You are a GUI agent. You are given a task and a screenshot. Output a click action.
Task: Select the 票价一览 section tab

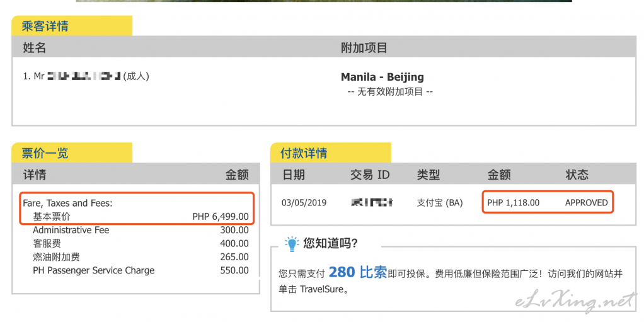pyautogui.click(x=72, y=152)
